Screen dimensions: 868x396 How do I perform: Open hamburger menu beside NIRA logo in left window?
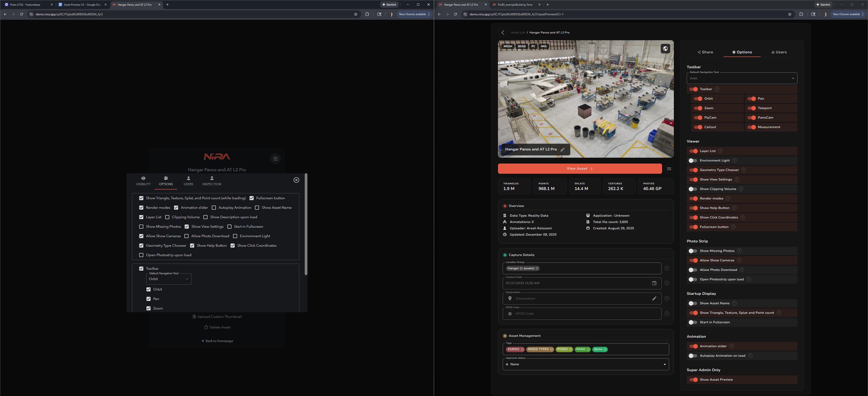click(x=275, y=159)
